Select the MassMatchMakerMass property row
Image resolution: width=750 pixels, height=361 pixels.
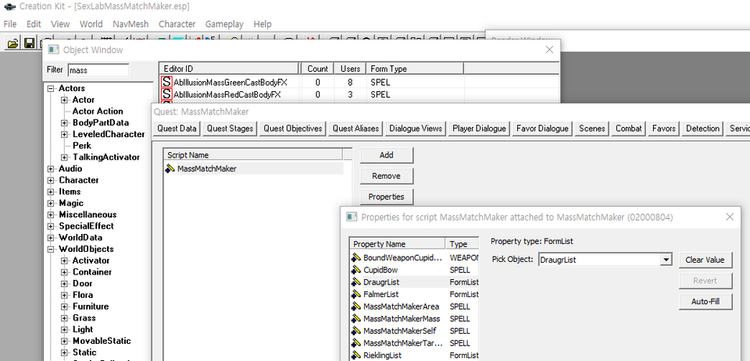[x=414, y=319]
